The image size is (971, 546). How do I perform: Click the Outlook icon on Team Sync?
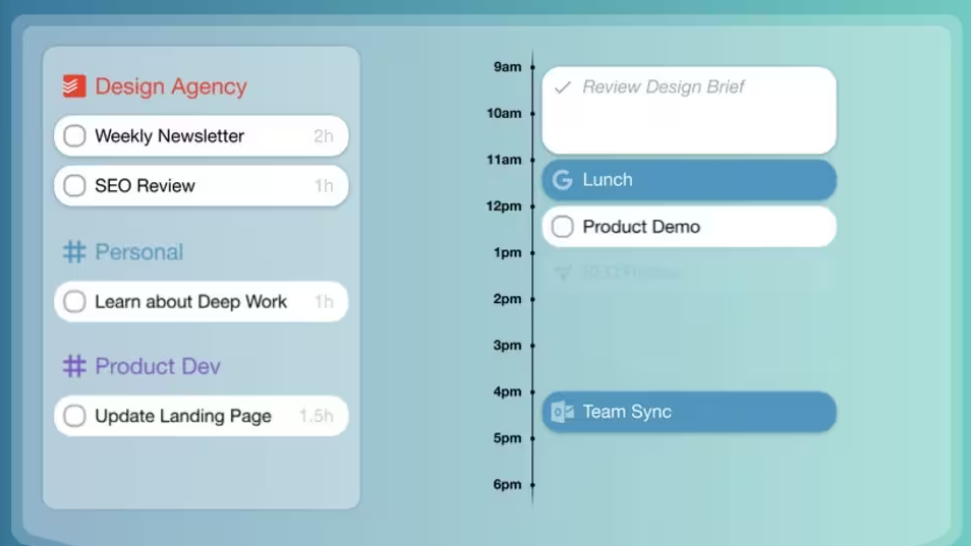point(563,412)
